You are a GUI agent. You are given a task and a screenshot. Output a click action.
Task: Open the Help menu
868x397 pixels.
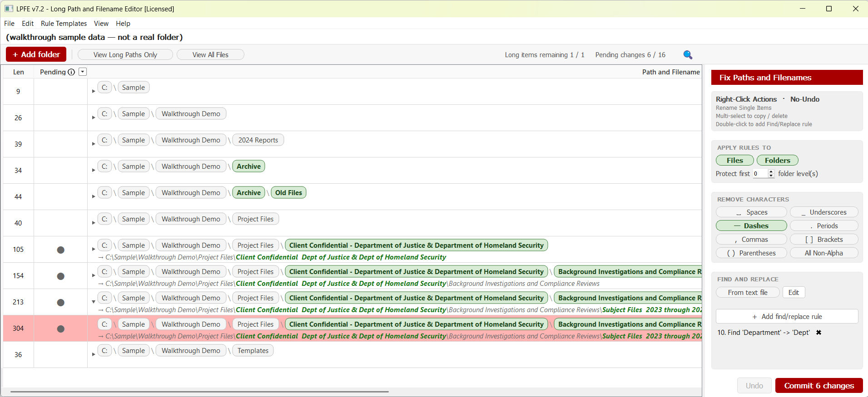[123, 24]
